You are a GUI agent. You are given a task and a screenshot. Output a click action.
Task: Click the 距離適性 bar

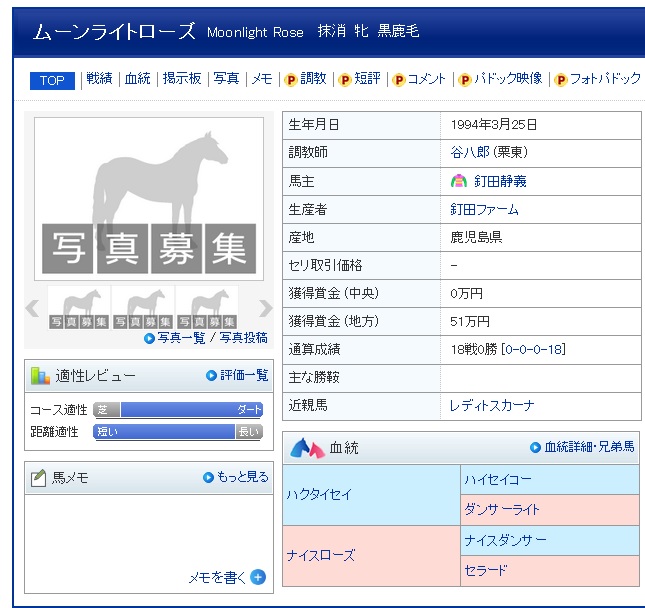click(x=178, y=432)
